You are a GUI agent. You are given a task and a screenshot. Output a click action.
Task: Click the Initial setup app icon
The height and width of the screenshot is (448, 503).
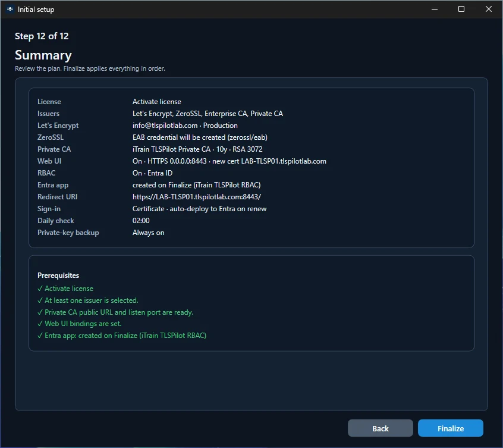pos(10,9)
